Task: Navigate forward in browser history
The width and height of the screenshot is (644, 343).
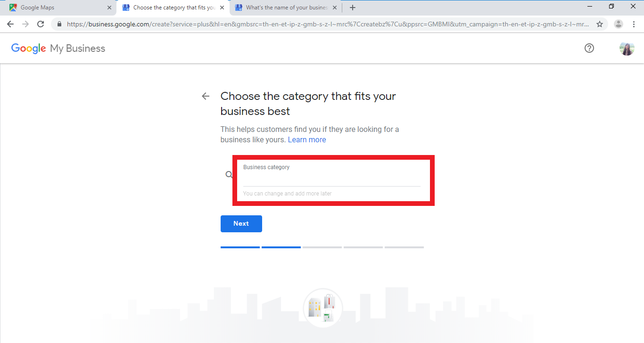Action: coord(25,24)
